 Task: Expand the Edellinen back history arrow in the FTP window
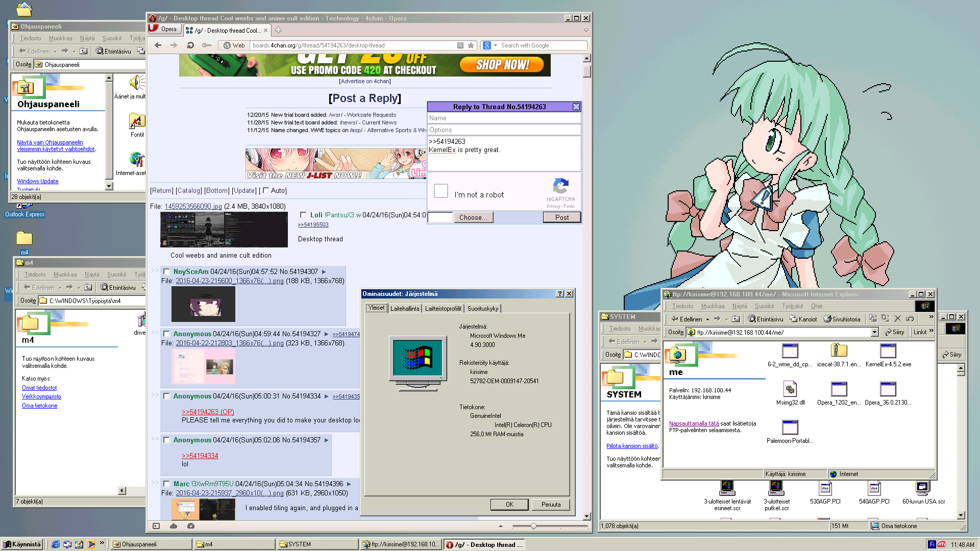[x=707, y=319]
